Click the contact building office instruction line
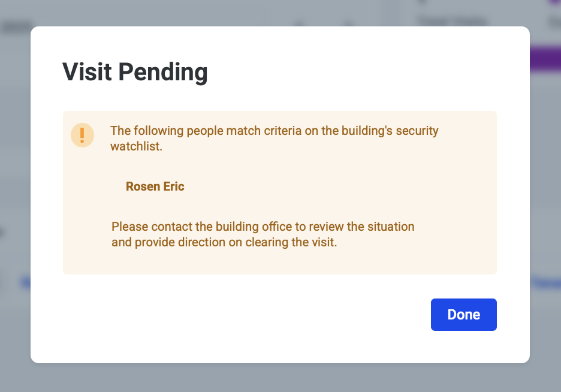The image size is (561, 392). [263, 227]
